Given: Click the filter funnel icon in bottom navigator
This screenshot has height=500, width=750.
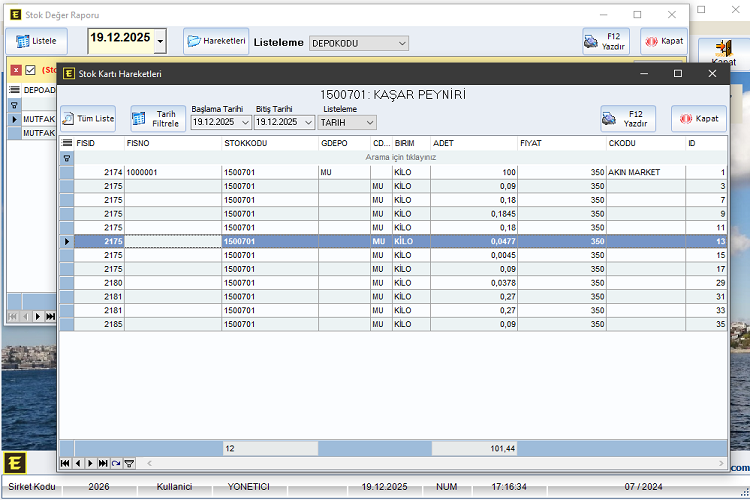Looking at the screenshot, I should [129, 463].
